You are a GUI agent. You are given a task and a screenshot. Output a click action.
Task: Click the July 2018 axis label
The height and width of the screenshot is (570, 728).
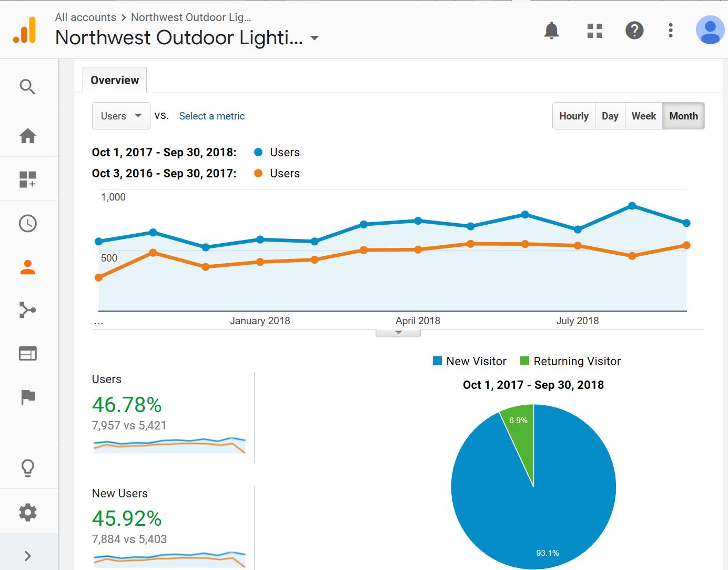[578, 321]
